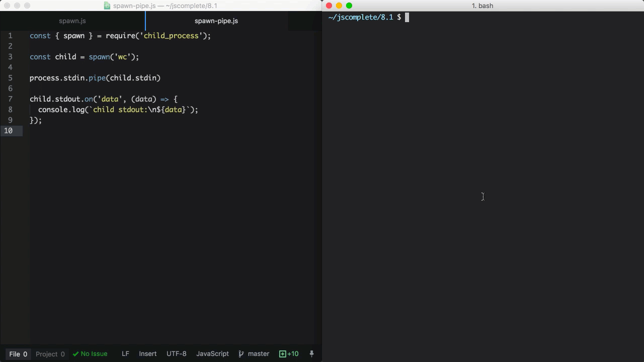Toggle fullscreen on the bash terminal window

(348, 6)
